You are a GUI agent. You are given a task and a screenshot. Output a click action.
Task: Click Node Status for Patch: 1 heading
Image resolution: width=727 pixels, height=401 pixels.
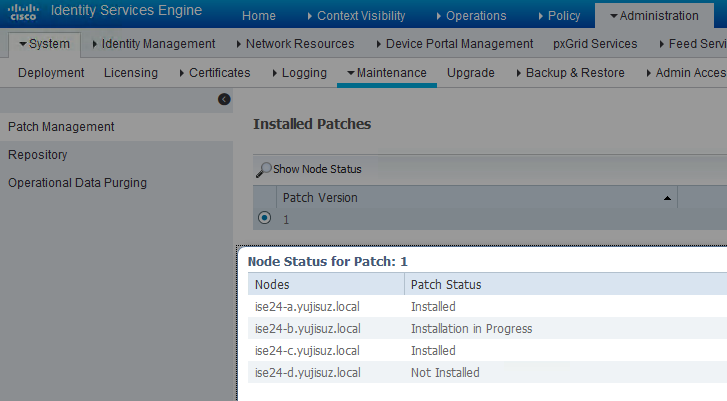[327, 261]
